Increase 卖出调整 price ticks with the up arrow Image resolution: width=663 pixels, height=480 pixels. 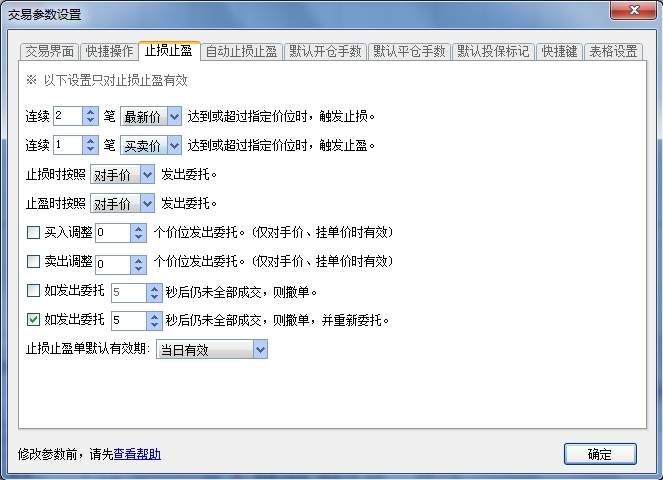[138, 260]
